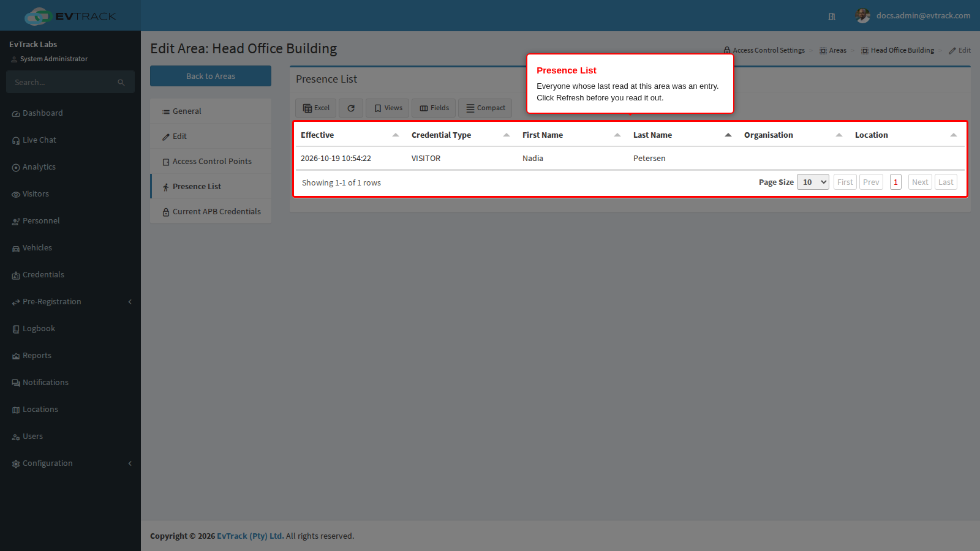
Task: Expand the Configuration menu
Action: [70, 463]
